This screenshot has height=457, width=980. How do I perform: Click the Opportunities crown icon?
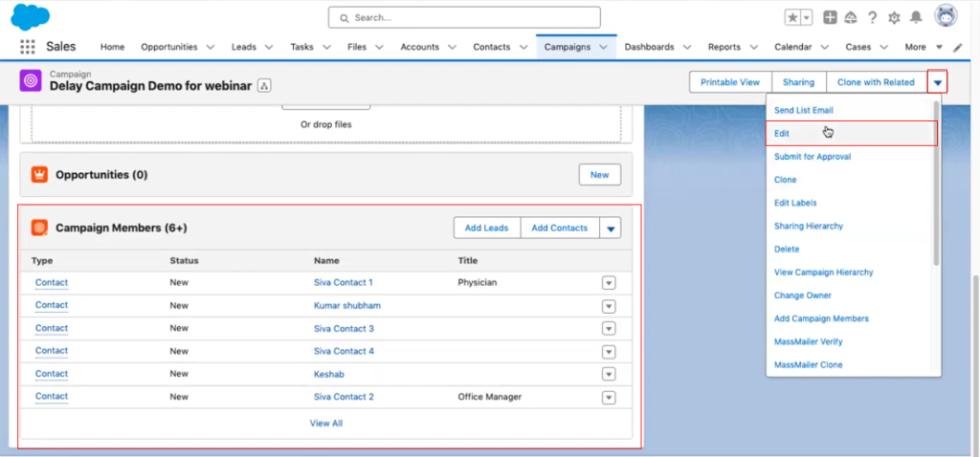pos(39,175)
